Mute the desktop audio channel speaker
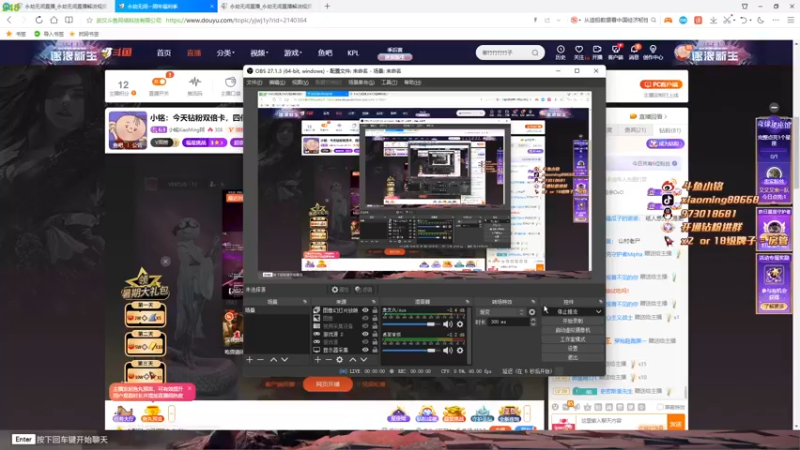 tap(448, 351)
